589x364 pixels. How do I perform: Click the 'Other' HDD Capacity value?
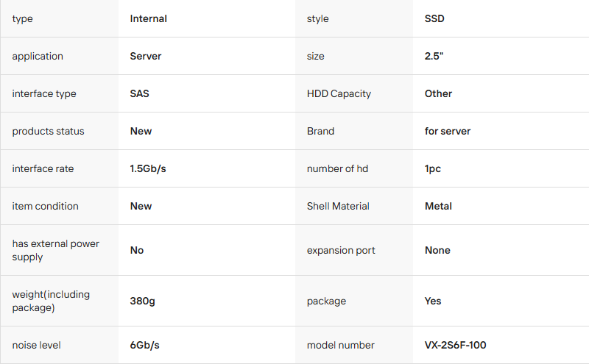[x=438, y=93]
